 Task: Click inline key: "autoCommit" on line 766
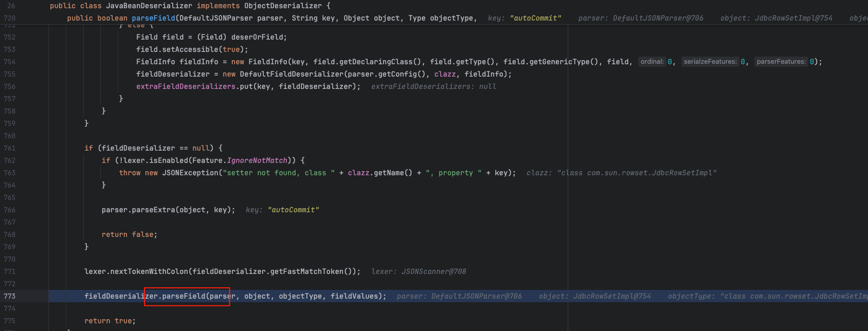pos(282,210)
